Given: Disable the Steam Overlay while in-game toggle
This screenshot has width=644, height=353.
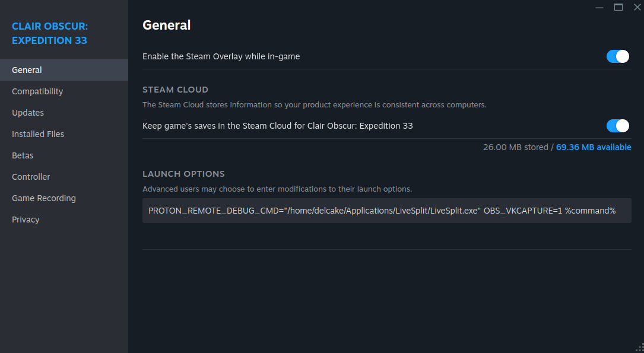Looking at the screenshot, I should coord(617,56).
